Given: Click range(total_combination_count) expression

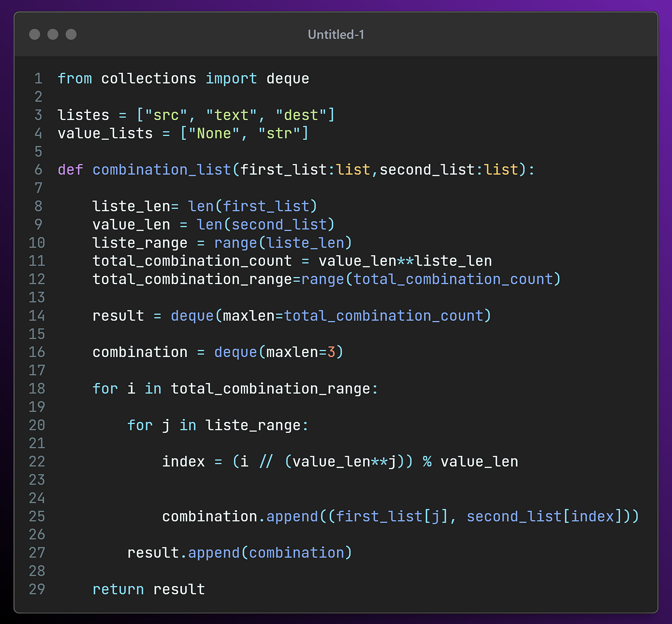Looking at the screenshot, I should [431, 279].
